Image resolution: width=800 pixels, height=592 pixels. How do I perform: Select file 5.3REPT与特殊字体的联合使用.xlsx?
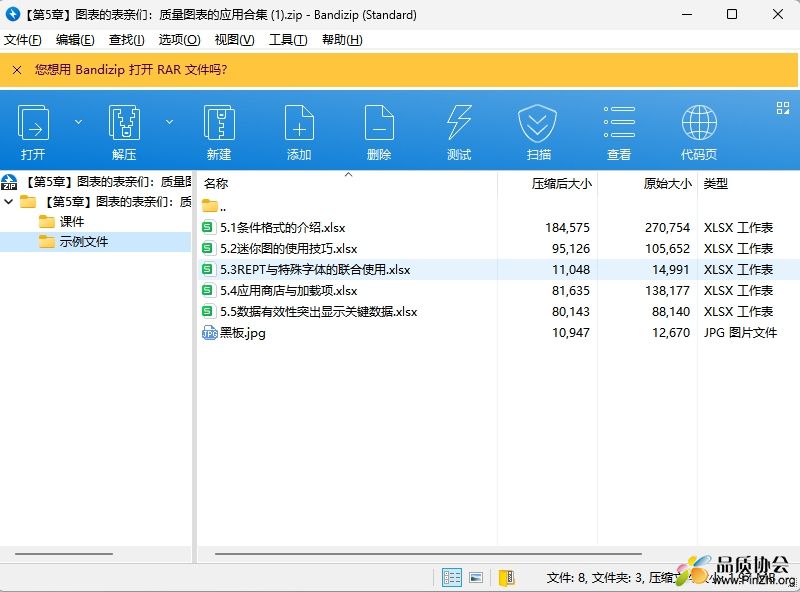coord(315,269)
